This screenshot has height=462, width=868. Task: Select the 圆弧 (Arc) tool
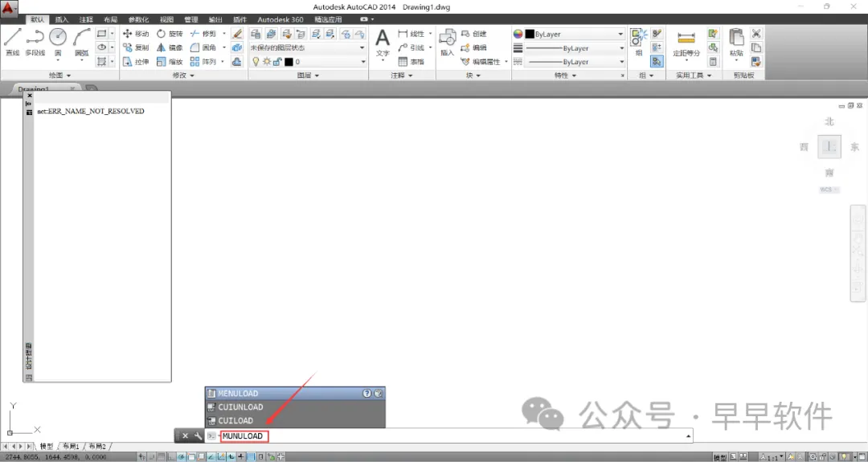[81, 42]
